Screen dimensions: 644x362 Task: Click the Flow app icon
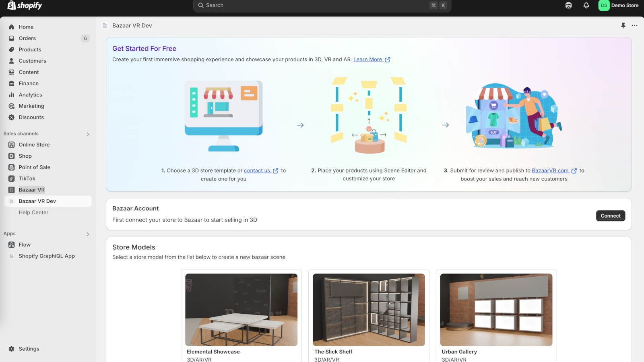(x=12, y=245)
